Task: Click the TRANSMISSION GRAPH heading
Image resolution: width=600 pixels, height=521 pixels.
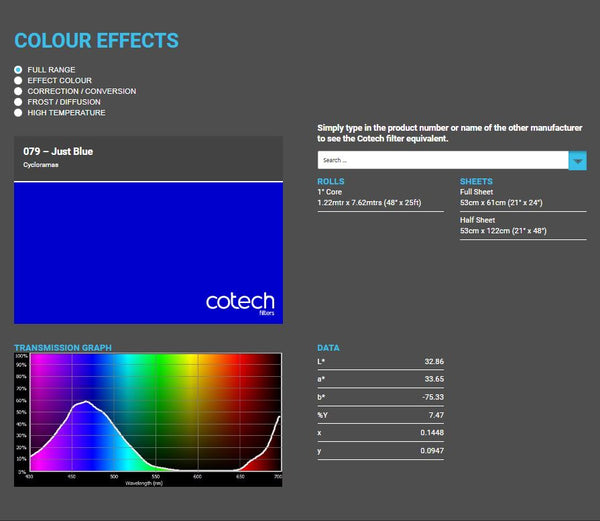Action: [63, 348]
